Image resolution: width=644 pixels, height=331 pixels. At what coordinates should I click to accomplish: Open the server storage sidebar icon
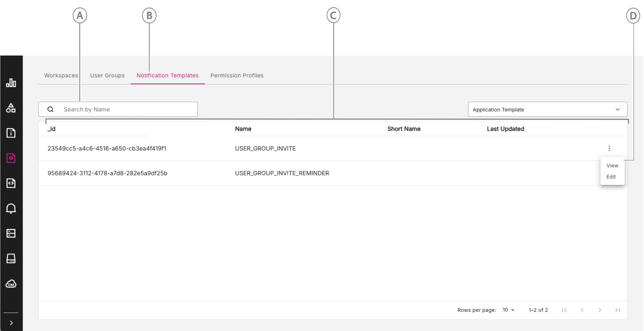pos(11,233)
